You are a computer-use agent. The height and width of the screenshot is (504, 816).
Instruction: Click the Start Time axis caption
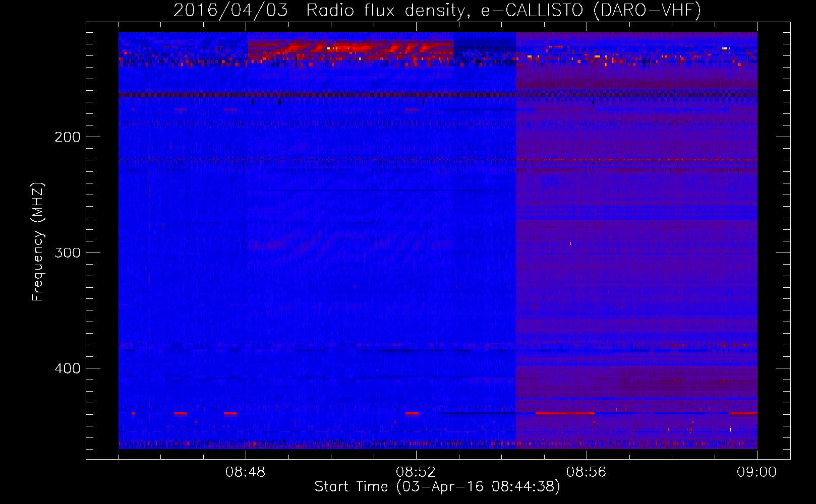point(437,487)
